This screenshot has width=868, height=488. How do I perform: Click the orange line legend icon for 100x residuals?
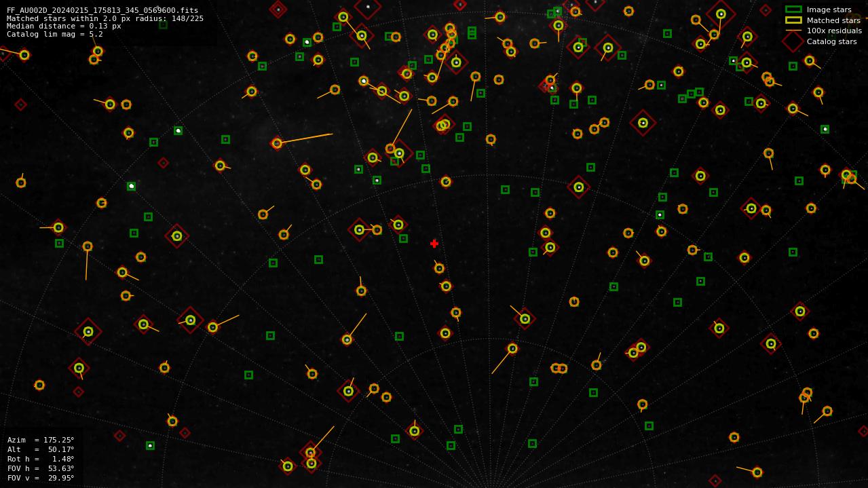tap(793, 31)
